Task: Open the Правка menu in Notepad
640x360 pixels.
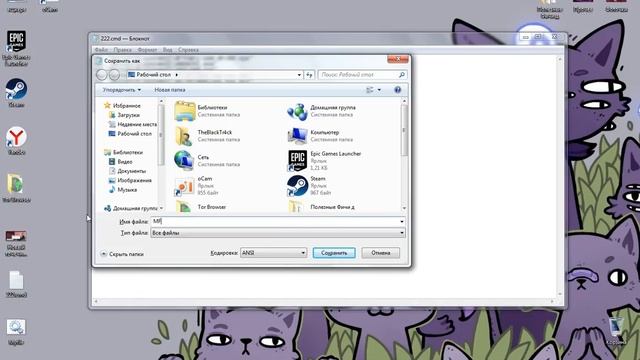Action: point(122,50)
